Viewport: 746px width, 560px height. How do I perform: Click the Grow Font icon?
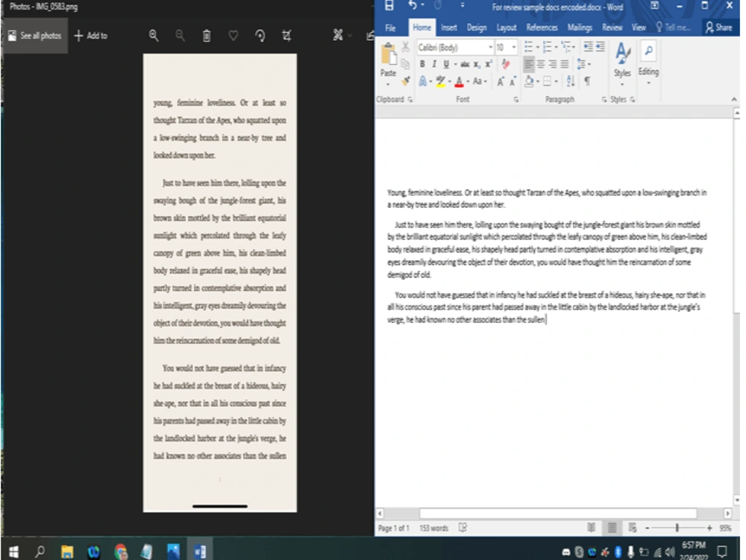[x=500, y=82]
